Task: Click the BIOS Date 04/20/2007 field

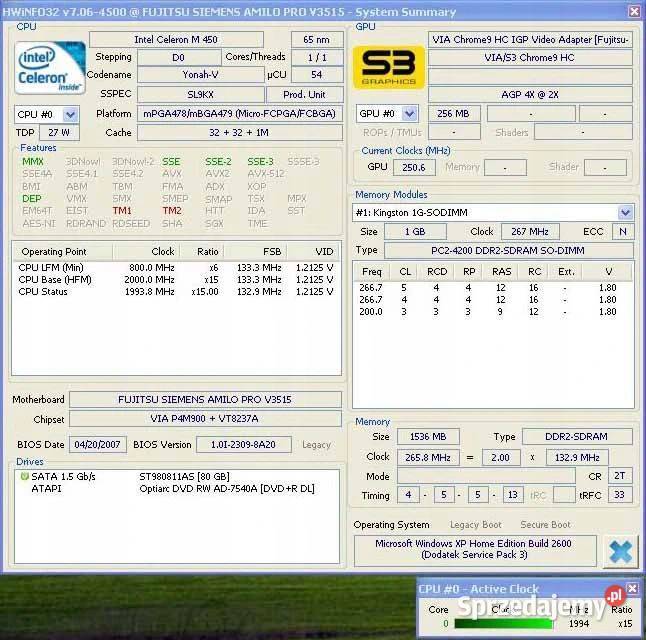Action: (x=98, y=445)
